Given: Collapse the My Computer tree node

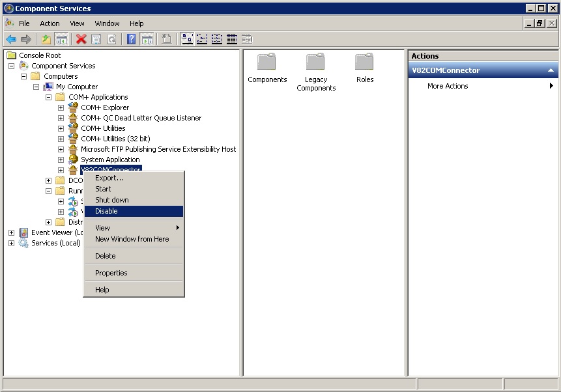Looking at the screenshot, I should 36,87.
